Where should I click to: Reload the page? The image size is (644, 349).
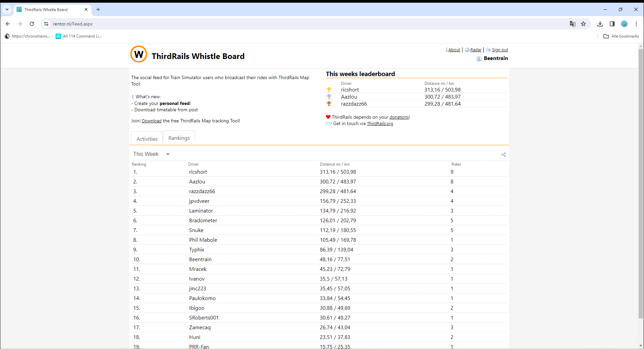(x=32, y=24)
